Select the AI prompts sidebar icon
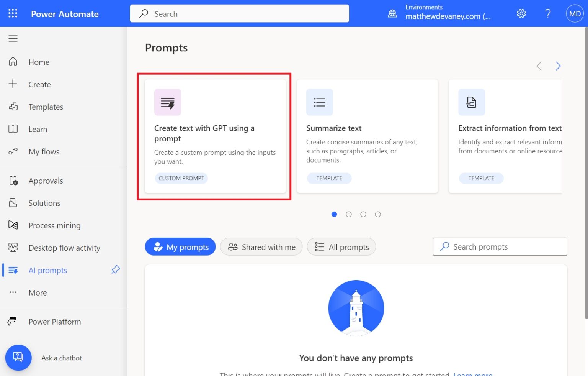The height and width of the screenshot is (376, 588). (13, 270)
